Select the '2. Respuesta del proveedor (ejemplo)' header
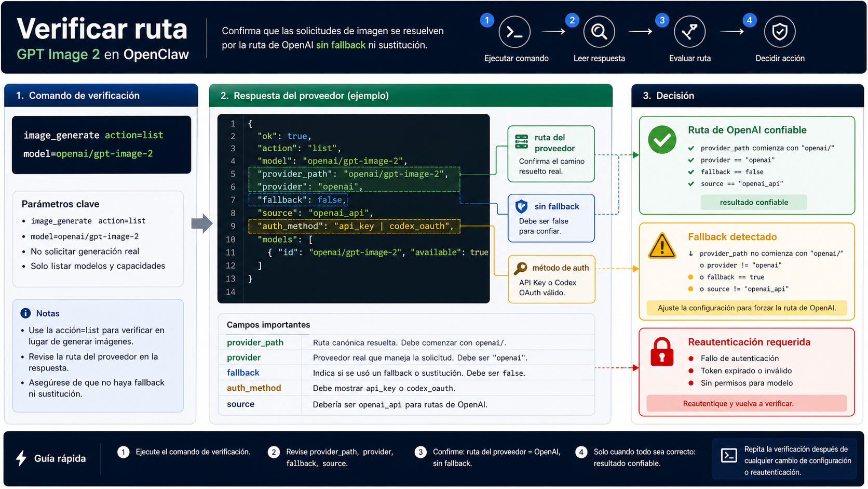 [x=411, y=96]
